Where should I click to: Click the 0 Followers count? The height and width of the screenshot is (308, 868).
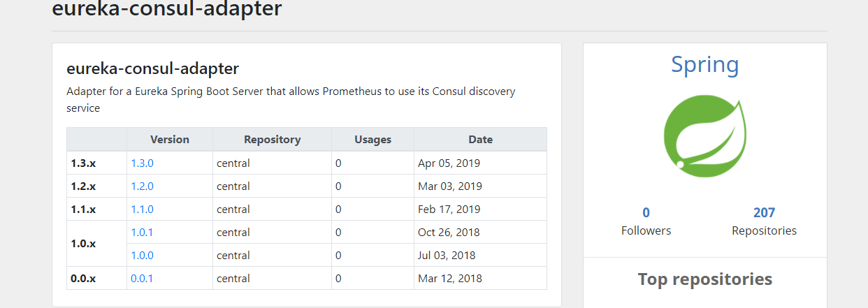coord(646,213)
